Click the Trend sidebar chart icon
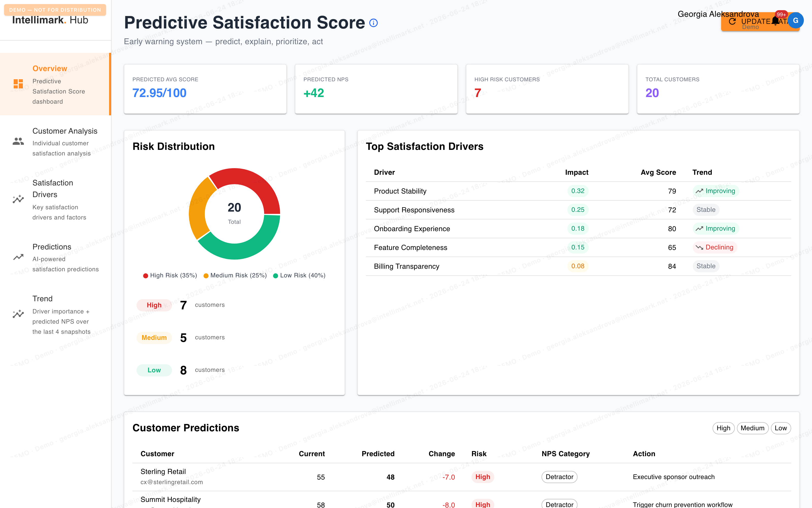Image resolution: width=812 pixels, height=508 pixels. tap(18, 314)
